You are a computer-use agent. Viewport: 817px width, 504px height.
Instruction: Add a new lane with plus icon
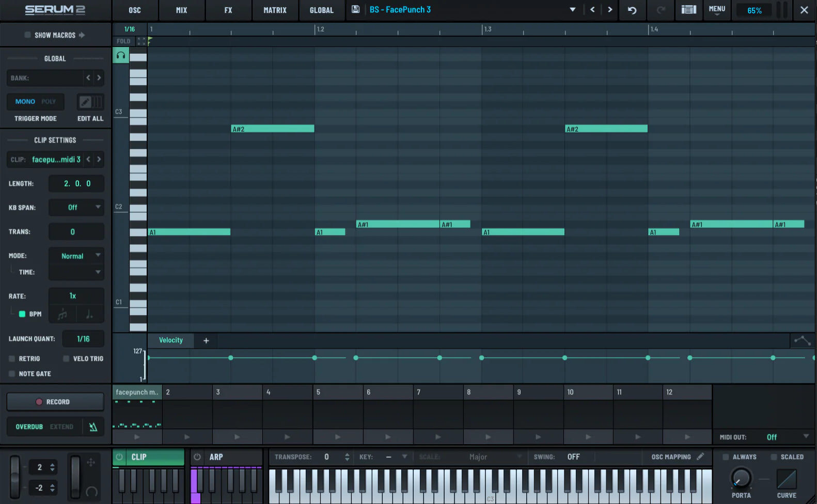coord(206,340)
